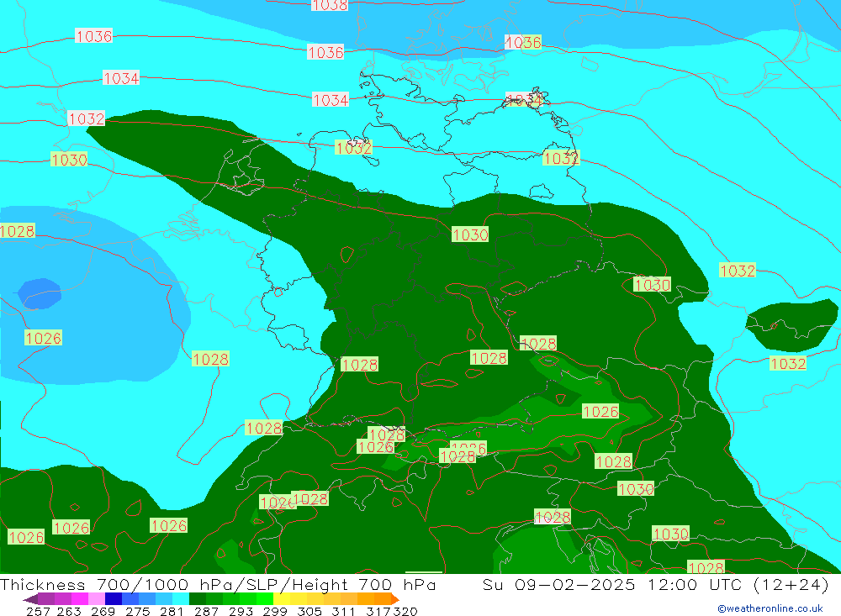Select the light pink legend swatch
The height and width of the screenshot is (616, 841).
[x=97, y=599]
